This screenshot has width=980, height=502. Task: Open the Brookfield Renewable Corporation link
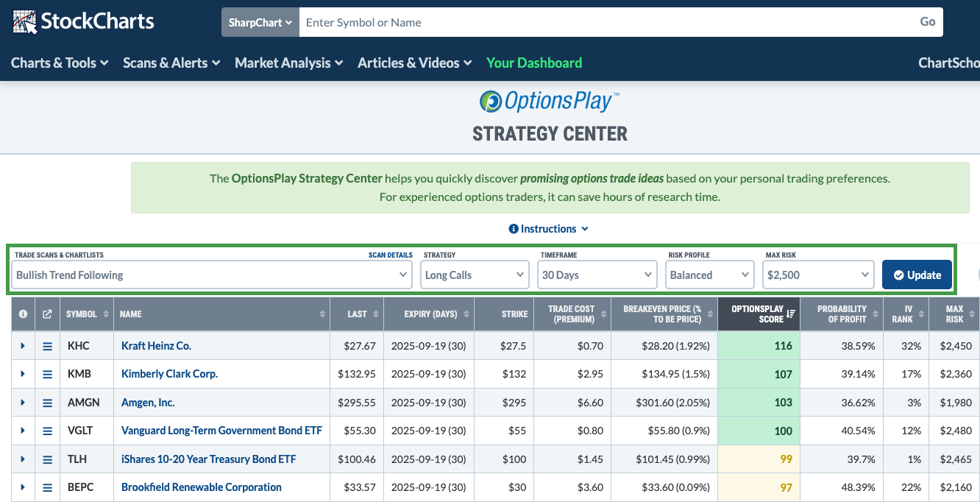(202, 487)
